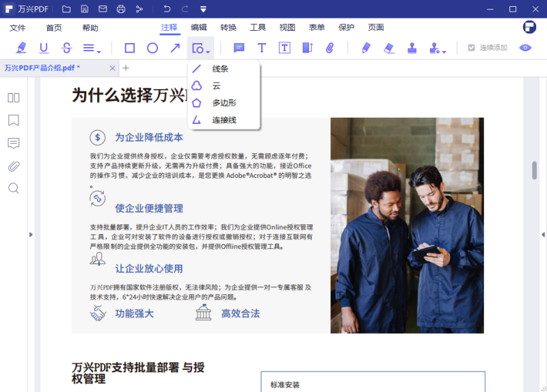Pick the arrow drawing tool
547x392 pixels.
[176, 48]
